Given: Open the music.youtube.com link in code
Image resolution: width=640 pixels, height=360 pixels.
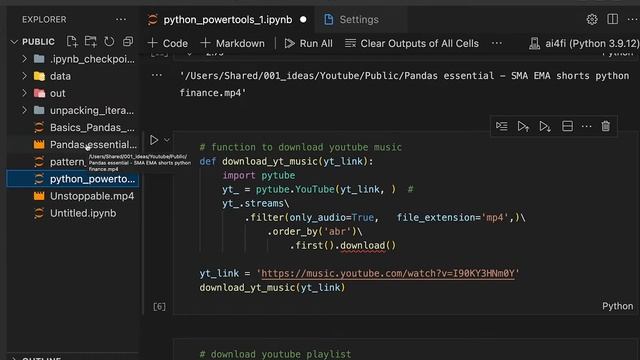Looking at the screenshot, I should [388, 273].
